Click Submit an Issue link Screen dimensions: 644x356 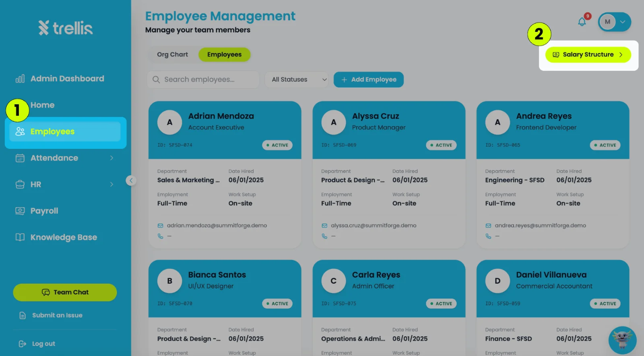coord(51,315)
